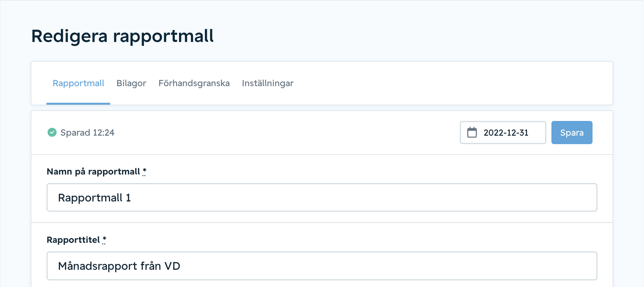Click the calendar icon in date field

[x=472, y=133]
